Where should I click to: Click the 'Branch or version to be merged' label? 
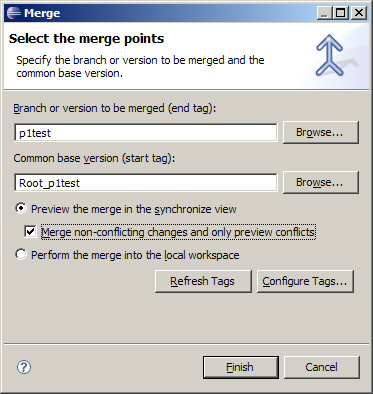point(115,109)
